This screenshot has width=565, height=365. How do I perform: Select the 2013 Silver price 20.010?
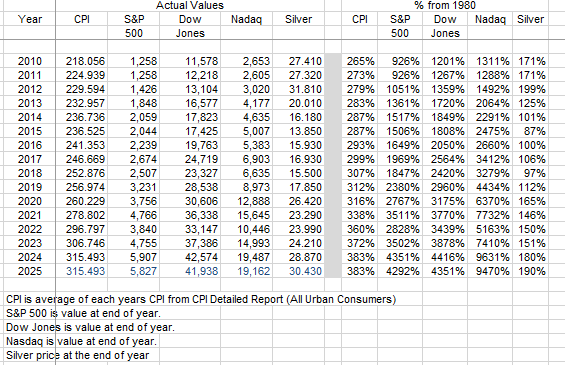coord(298,103)
